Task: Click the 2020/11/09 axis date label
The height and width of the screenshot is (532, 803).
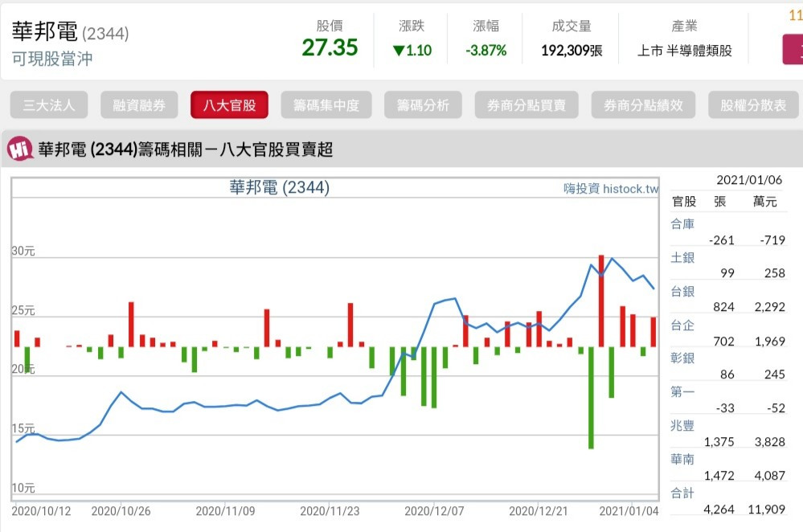Action: point(225,511)
